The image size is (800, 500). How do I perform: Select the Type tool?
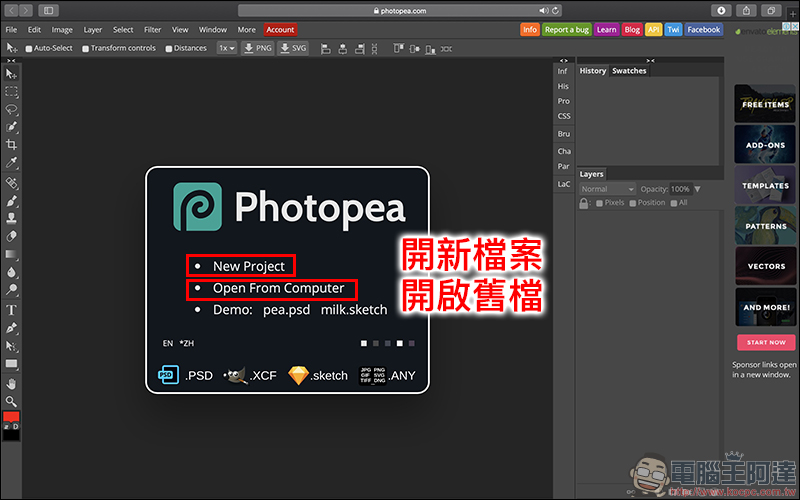[11, 310]
